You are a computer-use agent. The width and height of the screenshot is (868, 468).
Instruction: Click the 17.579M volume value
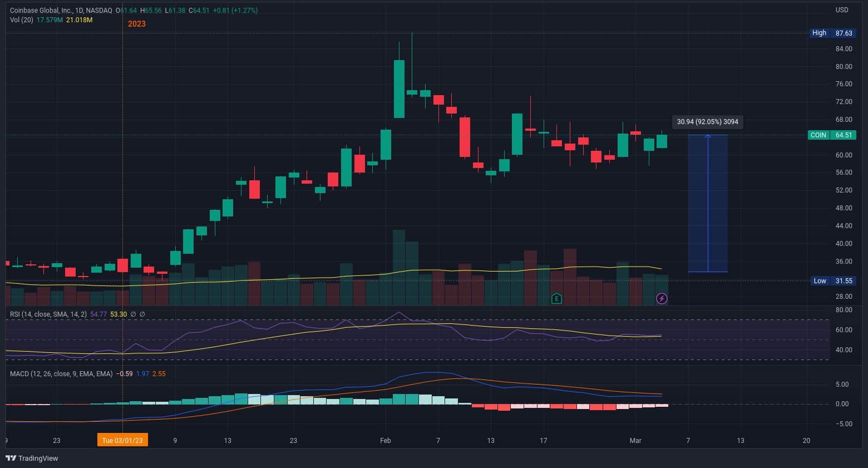50,20
